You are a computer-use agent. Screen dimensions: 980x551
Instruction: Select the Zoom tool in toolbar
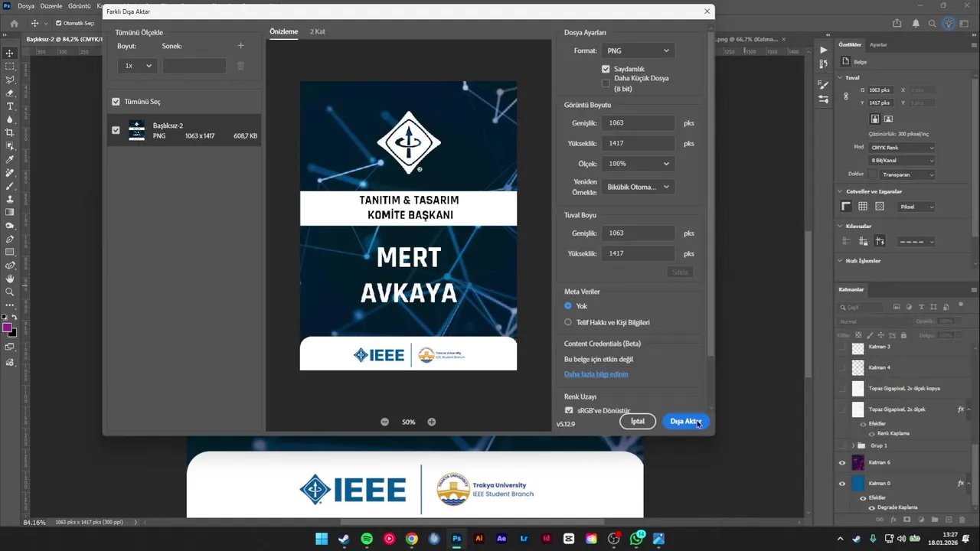point(10,292)
